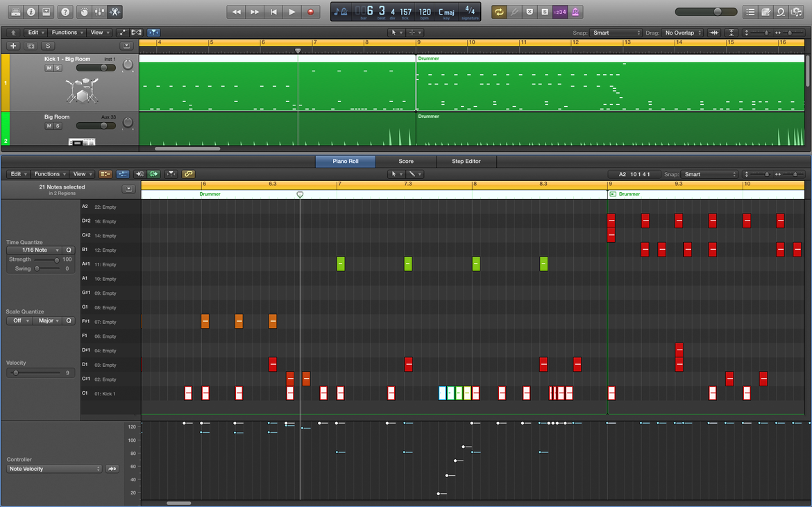812x507 pixels.
Task: Toggle Catch Playhead in Tracks area
Action: tap(154, 32)
